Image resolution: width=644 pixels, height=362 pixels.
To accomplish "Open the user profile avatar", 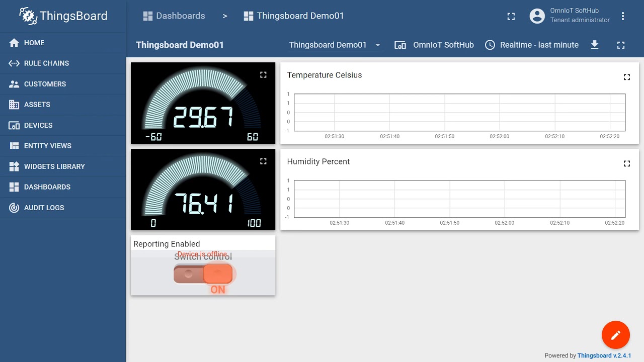I will pyautogui.click(x=537, y=16).
